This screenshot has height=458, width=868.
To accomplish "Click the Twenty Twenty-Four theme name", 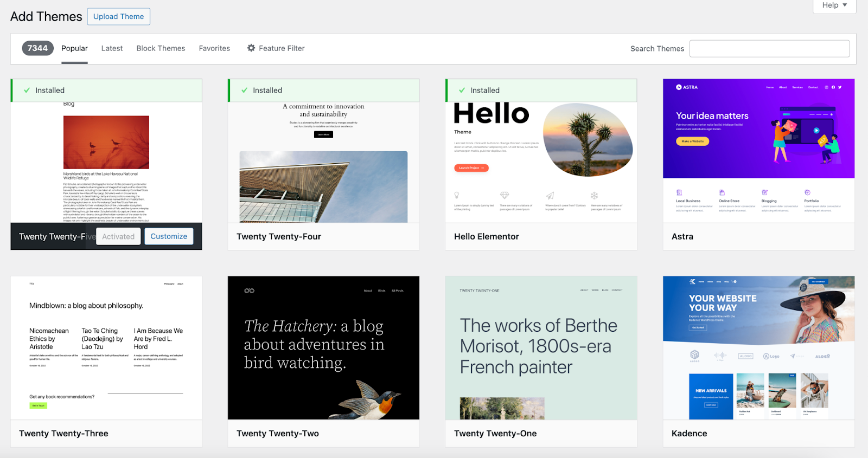I will [x=279, y=236].
